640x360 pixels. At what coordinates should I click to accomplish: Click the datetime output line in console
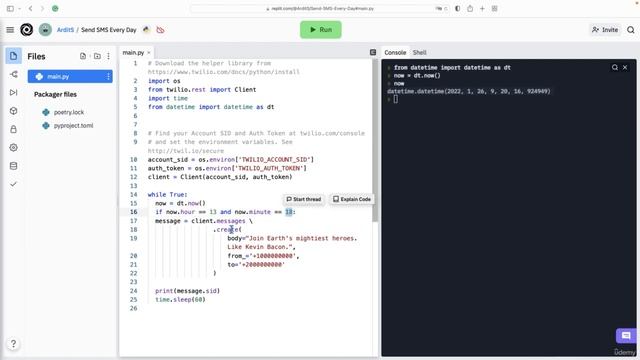click(x=469, y=91)
